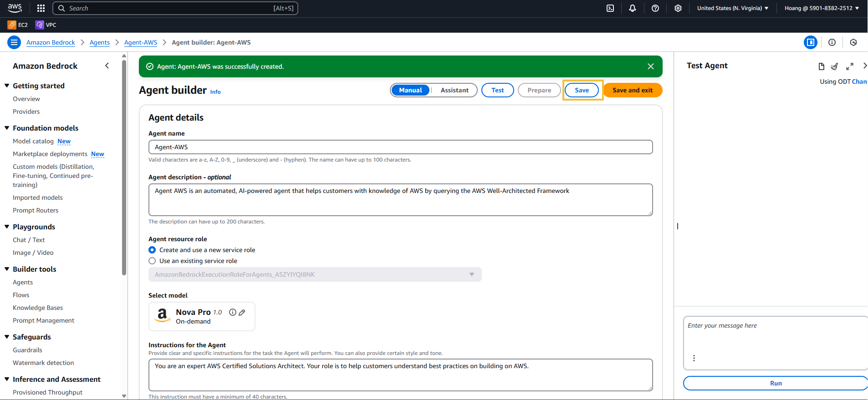Collapse the Inference and Assessment section
Viewport: 868px width, 400px height.
tap(7, 379)
